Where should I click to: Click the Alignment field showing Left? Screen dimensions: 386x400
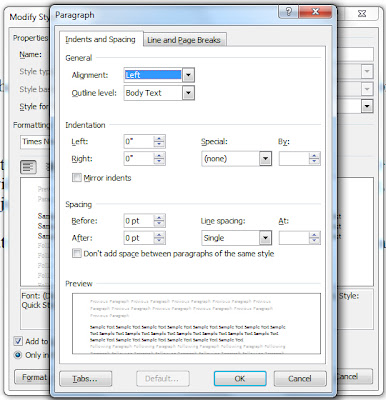click(153, 75)
